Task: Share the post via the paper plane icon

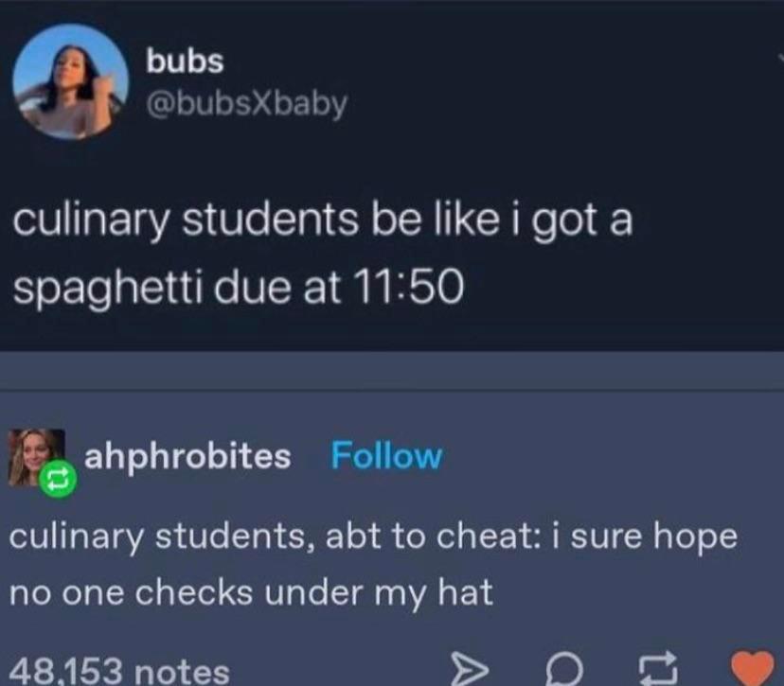Action: point(469,669)
